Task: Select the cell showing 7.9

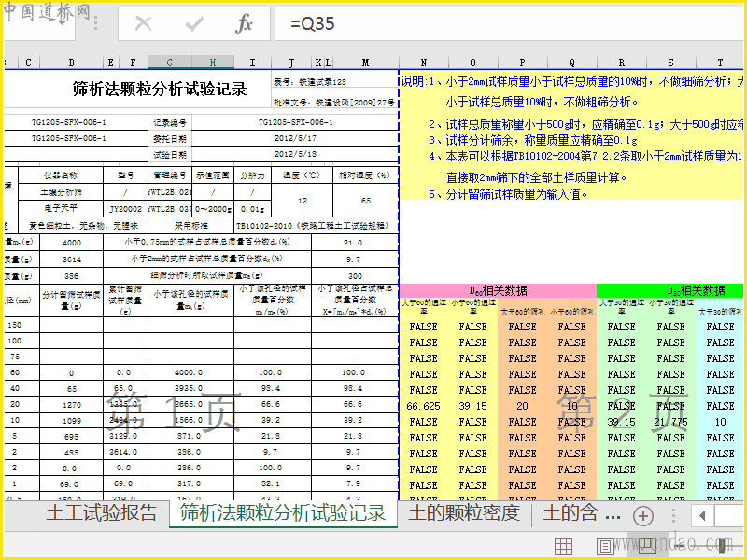Action: [353, 483]
